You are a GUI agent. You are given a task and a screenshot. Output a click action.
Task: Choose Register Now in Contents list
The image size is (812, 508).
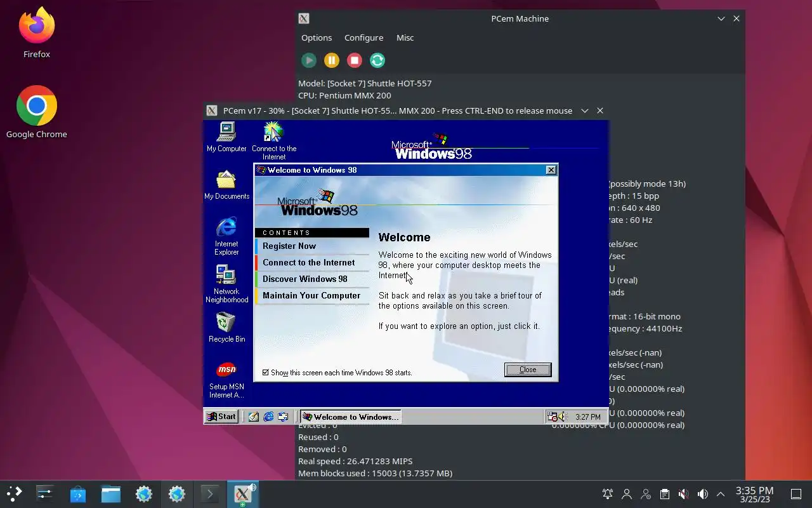pyautogui.click(x=312, y=246)
